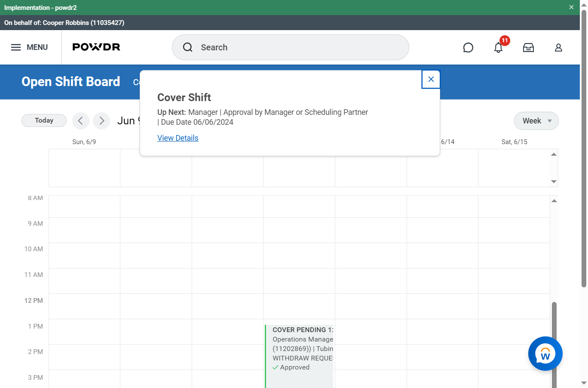
Task: Click the page scrollbar down arrow
Action: click(x=584, y=383)
